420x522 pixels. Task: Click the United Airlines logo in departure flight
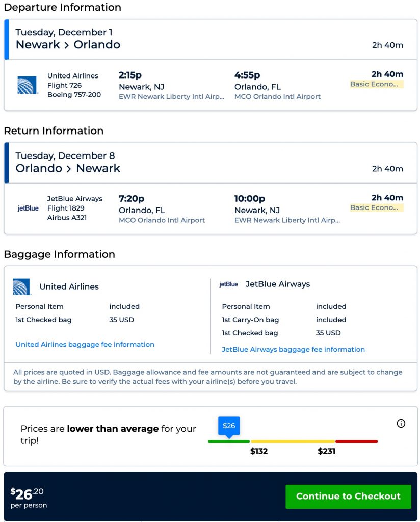click(28, 85)
